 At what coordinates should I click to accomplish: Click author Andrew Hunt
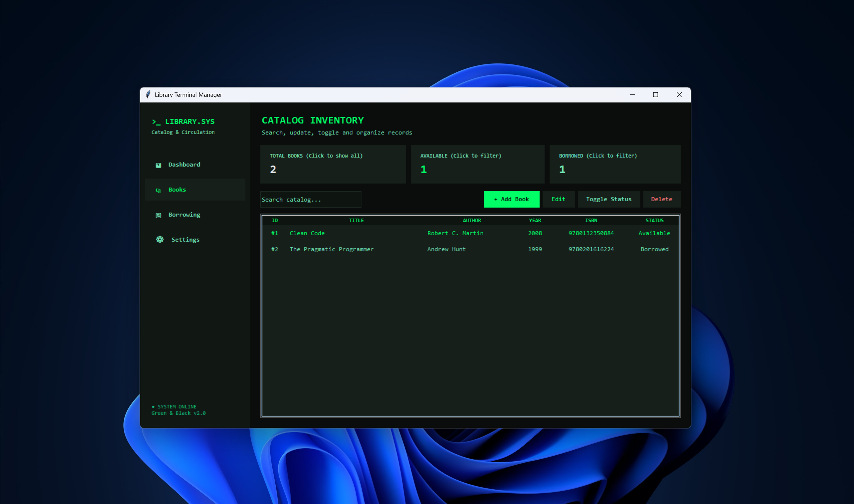click(446, 249)
